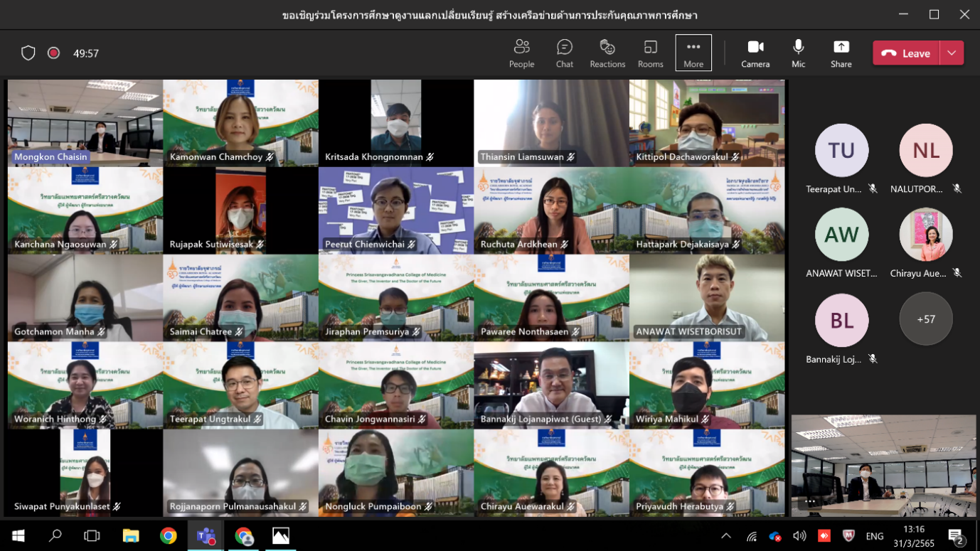Select Mongkon Chaisin's video tile
980x551 pixels.
pyautogui.click(x=85, y=122)
